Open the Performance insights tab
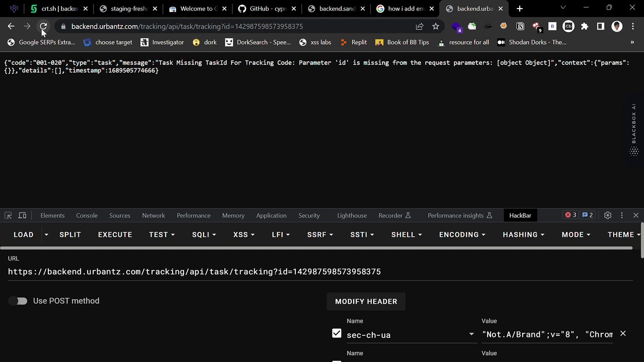 click(x=459, y=215)
